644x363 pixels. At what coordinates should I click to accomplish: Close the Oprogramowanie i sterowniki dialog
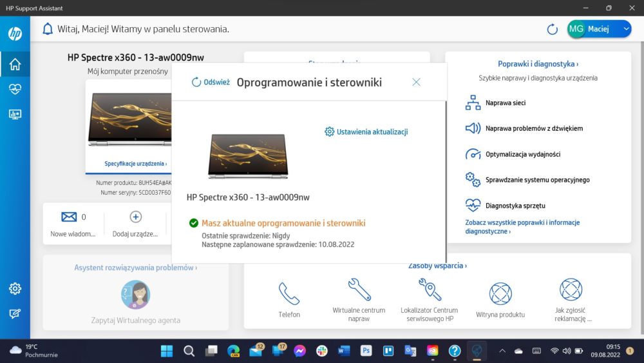(416, 83)
